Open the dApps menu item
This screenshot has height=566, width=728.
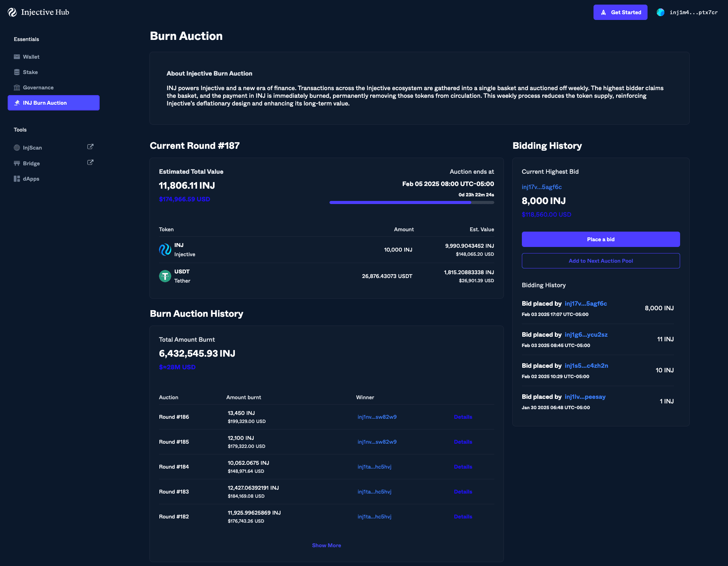[x=54, y=179]
